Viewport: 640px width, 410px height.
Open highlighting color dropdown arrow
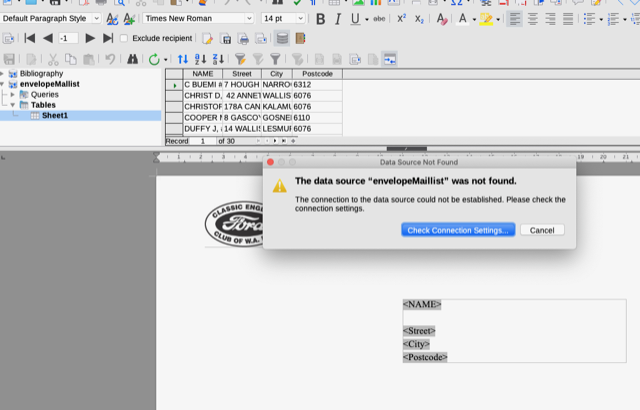click(x=498, y=20)
